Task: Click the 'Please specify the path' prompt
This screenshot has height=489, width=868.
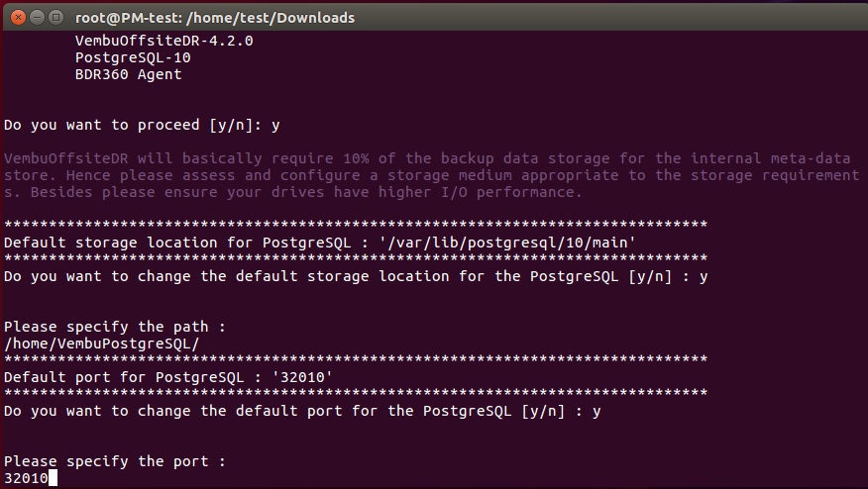Action: [115, 327]
